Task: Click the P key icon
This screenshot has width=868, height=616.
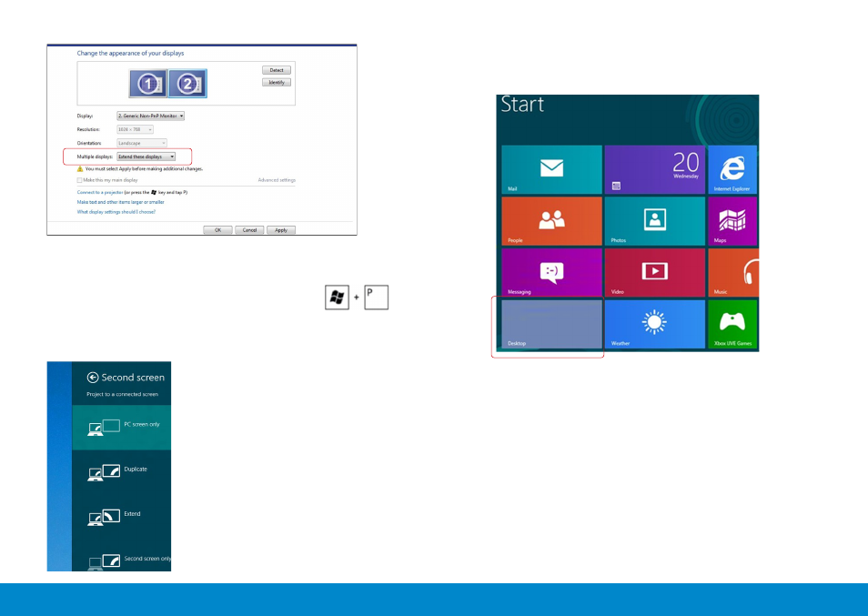Action: click(377, 298)
